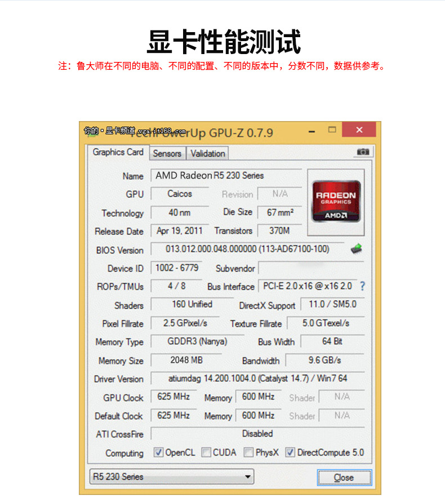Click the Revision field N/A
The height and width of the screenshot is (504, 445).
(x=280, y=194)
